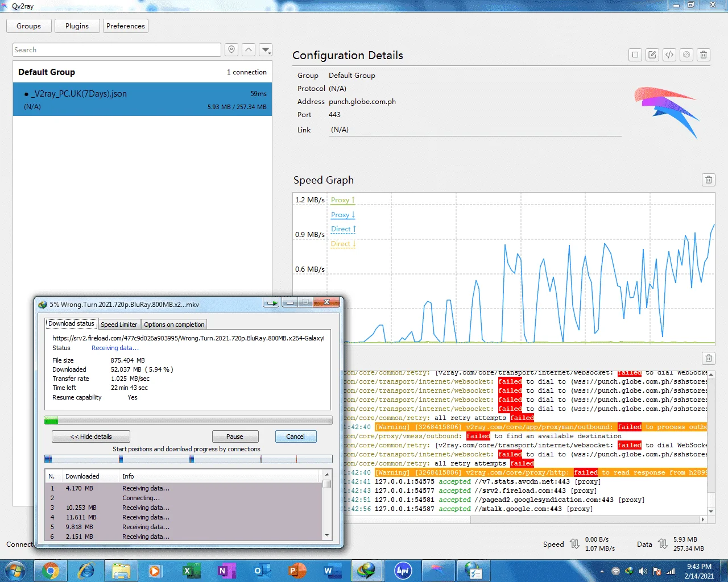This screenshot has width=728, height=582.
Task: Open File Explorer from the taskbar
Action: 121,571
